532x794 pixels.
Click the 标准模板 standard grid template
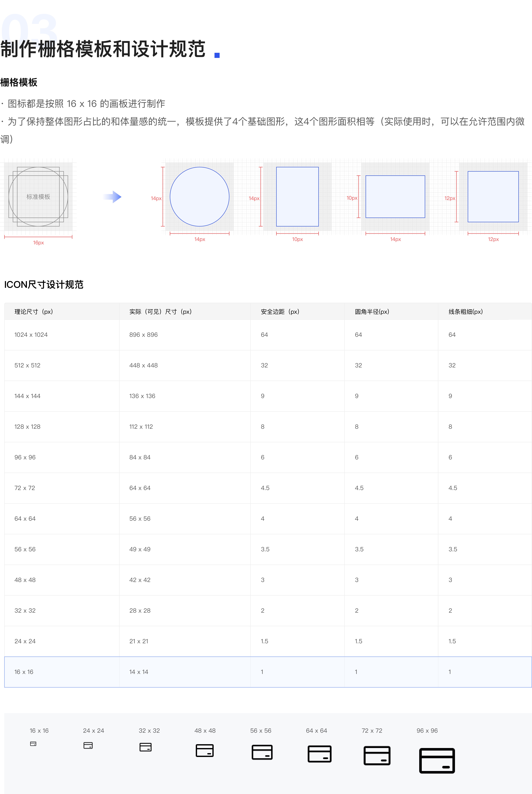click(38, 197)
